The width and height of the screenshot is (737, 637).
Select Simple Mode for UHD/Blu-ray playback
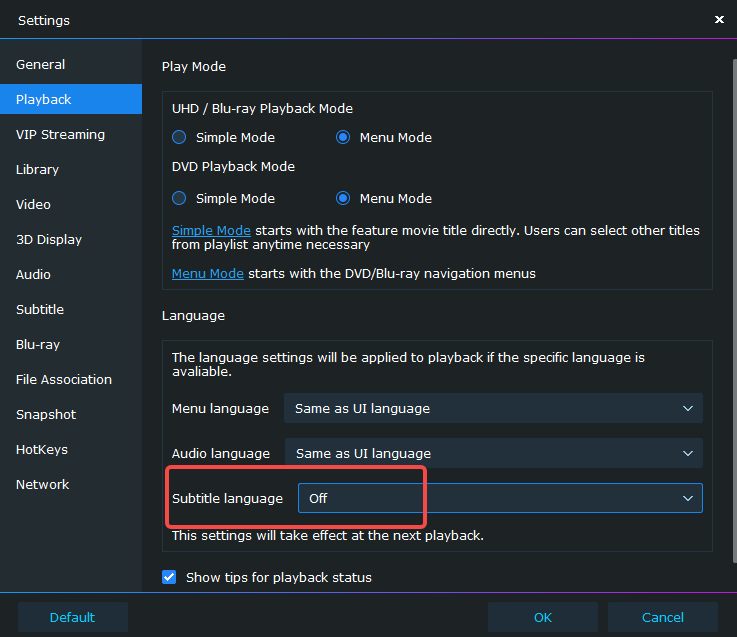[179, 138]
